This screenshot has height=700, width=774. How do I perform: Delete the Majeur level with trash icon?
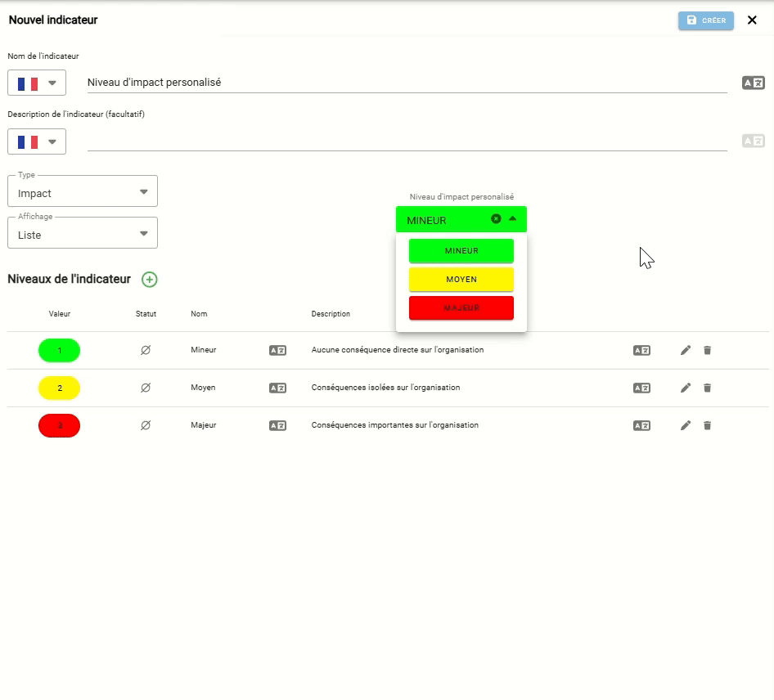tap(708, 425)
